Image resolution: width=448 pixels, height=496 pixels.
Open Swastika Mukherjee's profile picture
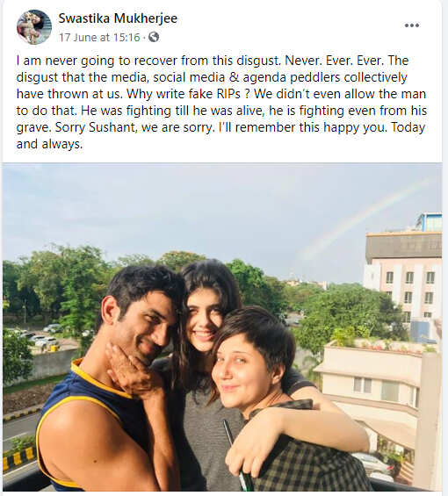34,27
